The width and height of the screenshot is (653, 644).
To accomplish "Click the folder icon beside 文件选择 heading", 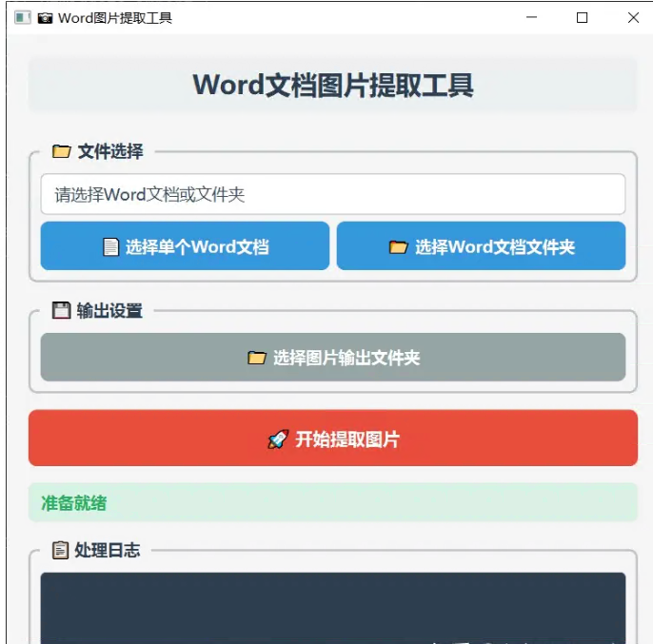I will (61, 151).
